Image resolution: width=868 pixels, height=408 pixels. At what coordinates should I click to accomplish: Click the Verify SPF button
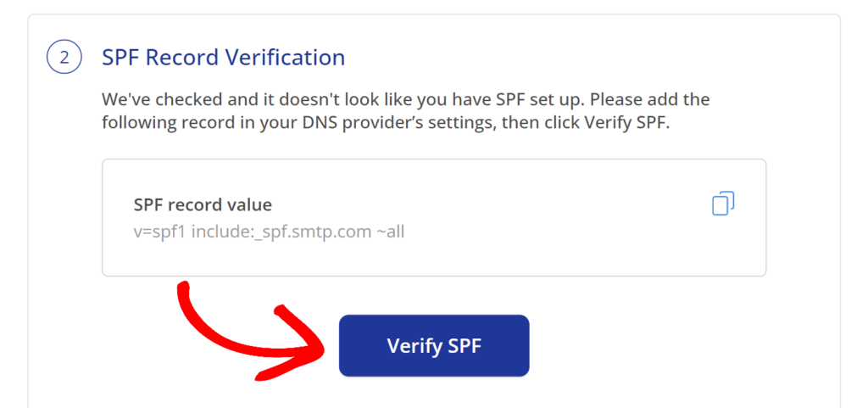[x=434, y=345]
